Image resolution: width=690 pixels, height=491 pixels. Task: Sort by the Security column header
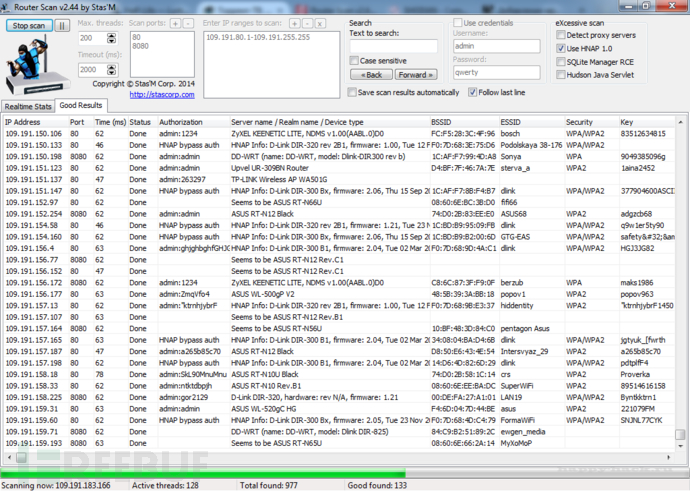pos(592,122)
